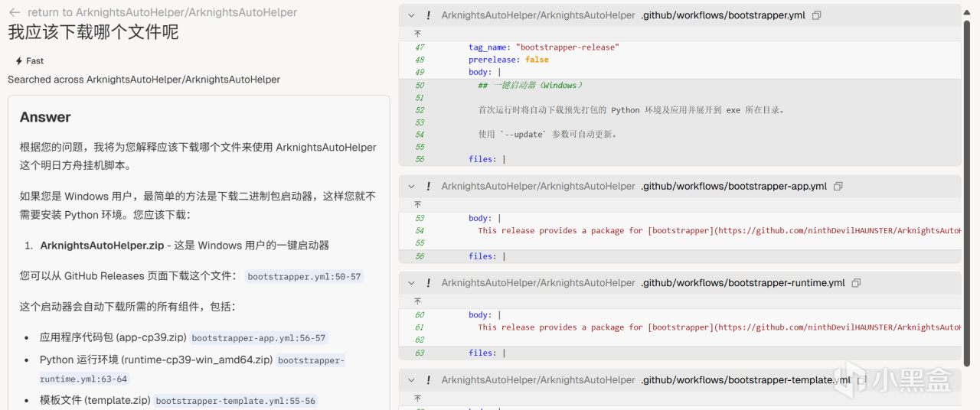Collapse the bootstrapper-app.yml code panel with its chevron
This screenshot has height=410, width=980.
pyautogui.click(x=411, y=186)
